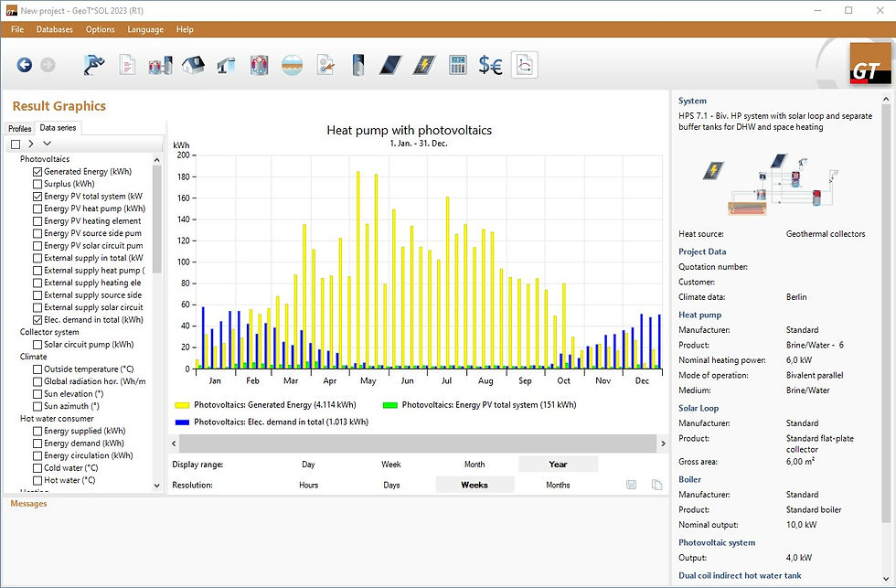Uncheck Generated Energy (kWh) checkbox
Viewport: 896px width, 588px height.
point(37,172)
